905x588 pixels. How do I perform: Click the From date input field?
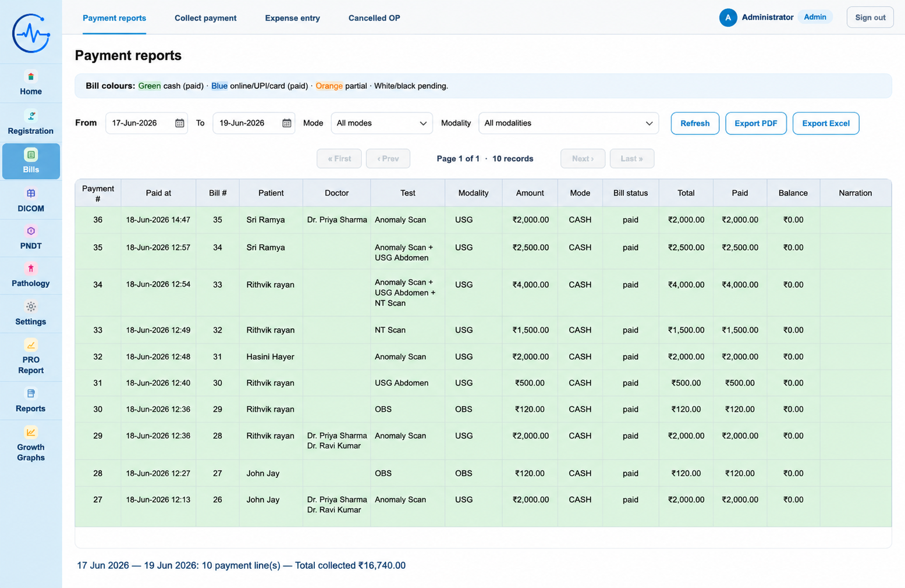tap(147, 123)
